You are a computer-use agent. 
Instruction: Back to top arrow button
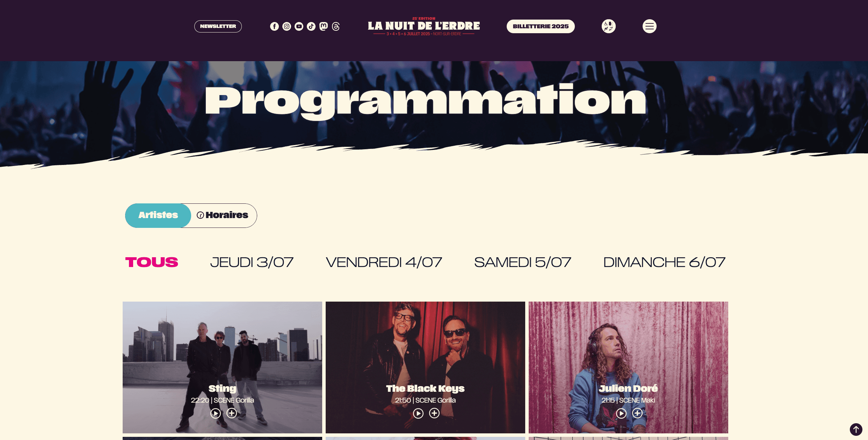[x=856, y=429]
